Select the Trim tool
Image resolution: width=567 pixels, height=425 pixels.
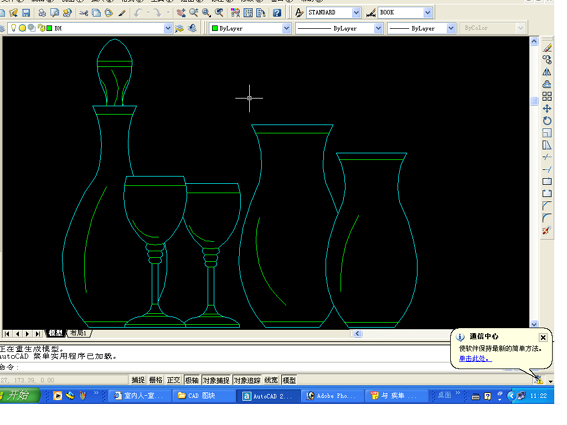547,157
